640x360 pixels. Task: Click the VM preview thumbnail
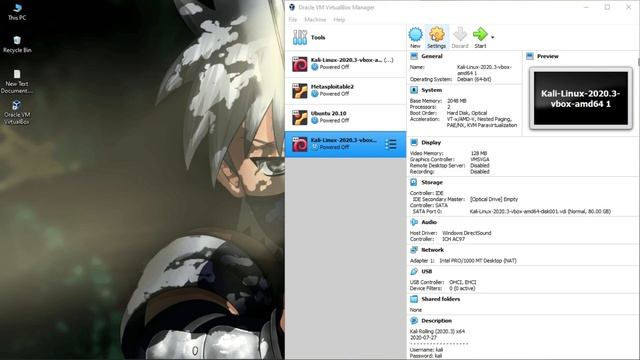coord(581,98)
